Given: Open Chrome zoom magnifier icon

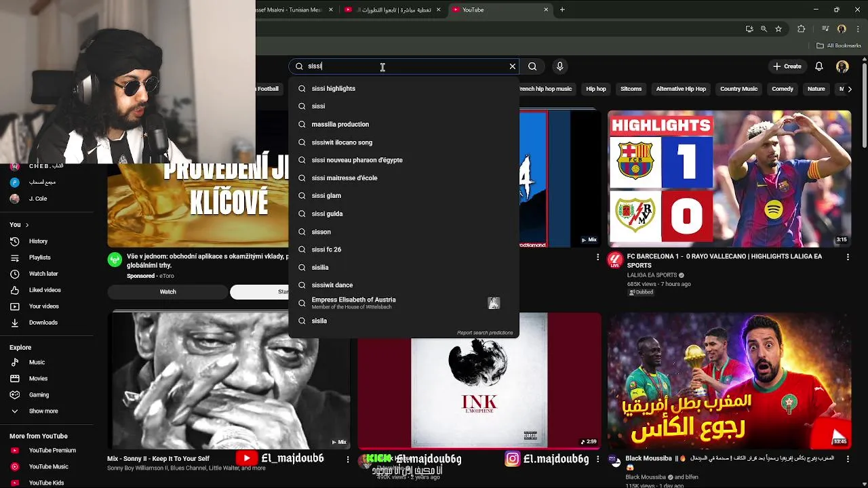Looking at the screenshot, I should click(x=764, y=29).
